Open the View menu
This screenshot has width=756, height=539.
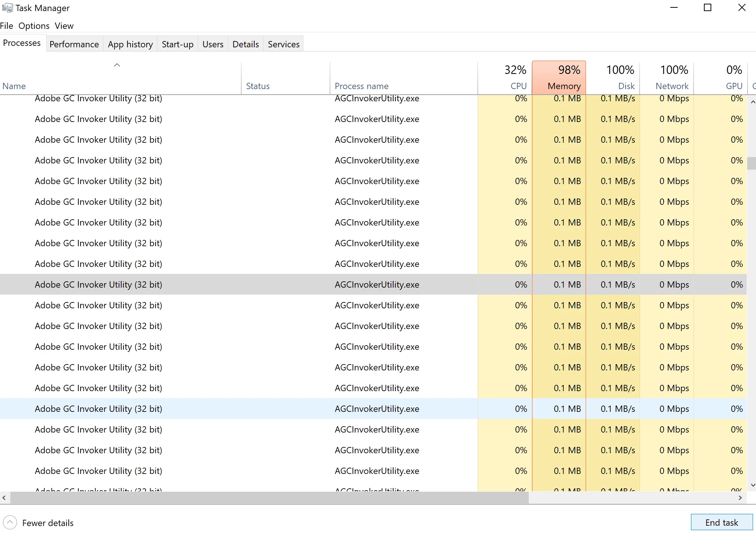coord(64,26)
